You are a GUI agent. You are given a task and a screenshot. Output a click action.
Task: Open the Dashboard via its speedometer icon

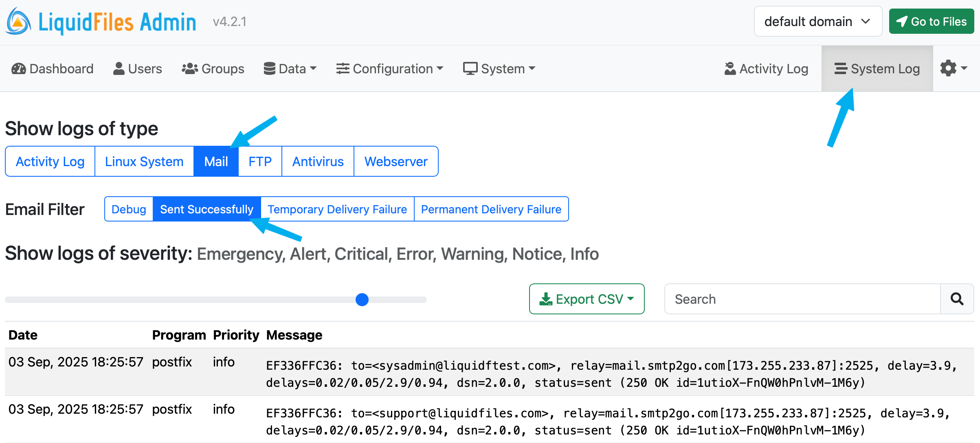[x=18, y=68]
